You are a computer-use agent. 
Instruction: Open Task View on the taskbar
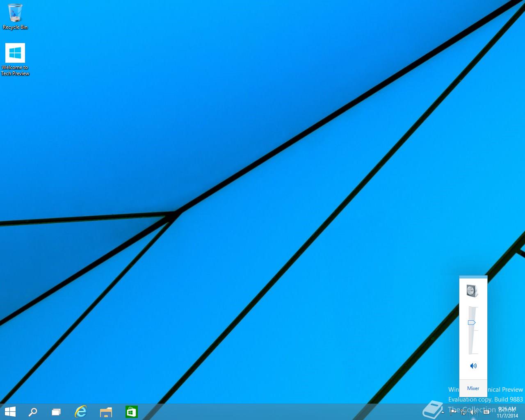click(x=56, y=412)
